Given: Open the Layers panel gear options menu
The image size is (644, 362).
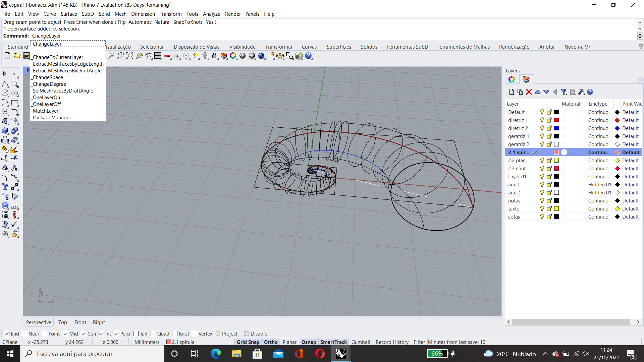Looking at the screenshot, I should [640, 80].
